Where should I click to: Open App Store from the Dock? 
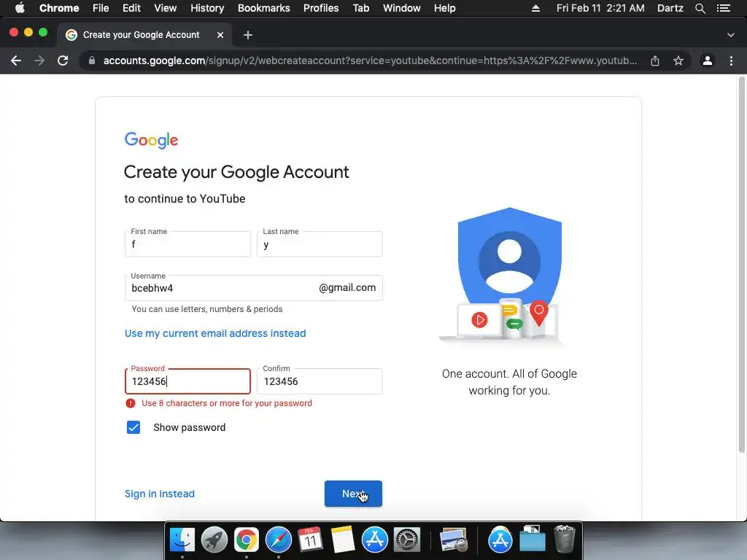pyautogui.click(x=374, y=540)
